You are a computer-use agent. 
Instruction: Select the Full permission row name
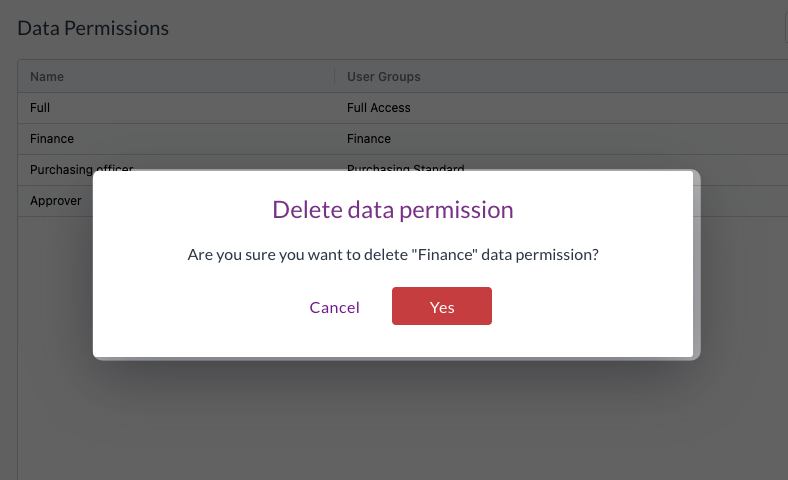pyautogui.click(x=40, y=107)
